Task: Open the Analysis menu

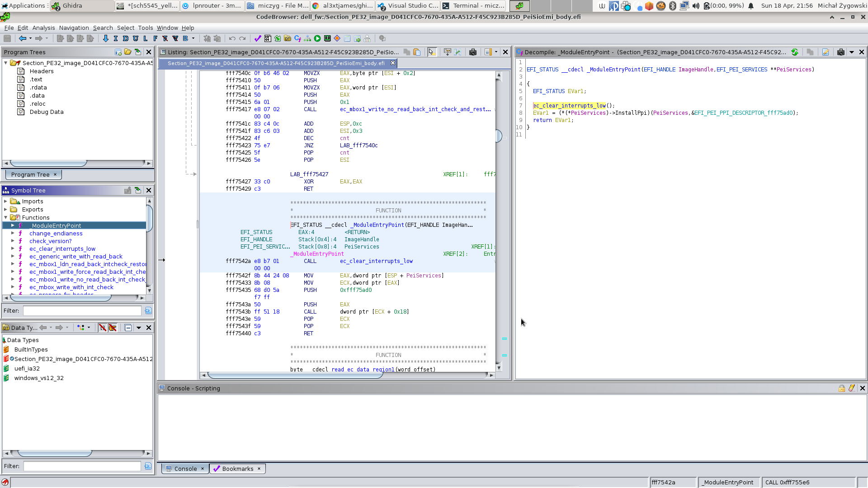Action: click(43, 28)
